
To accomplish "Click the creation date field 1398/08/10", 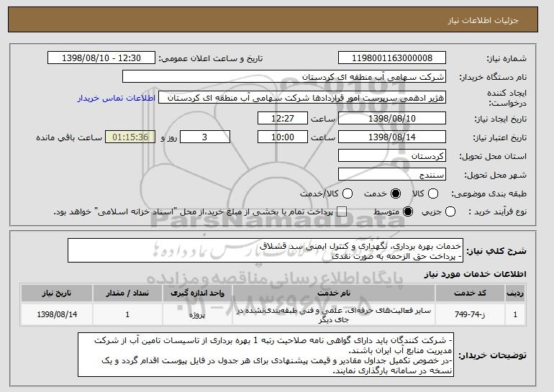I will tap(392, 118).
